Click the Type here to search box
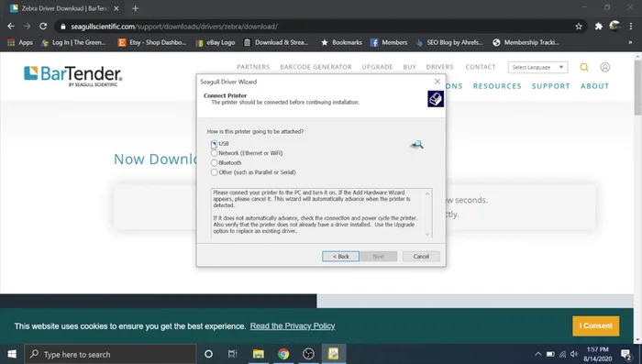642x364 pixels. (x=110, y=354)
